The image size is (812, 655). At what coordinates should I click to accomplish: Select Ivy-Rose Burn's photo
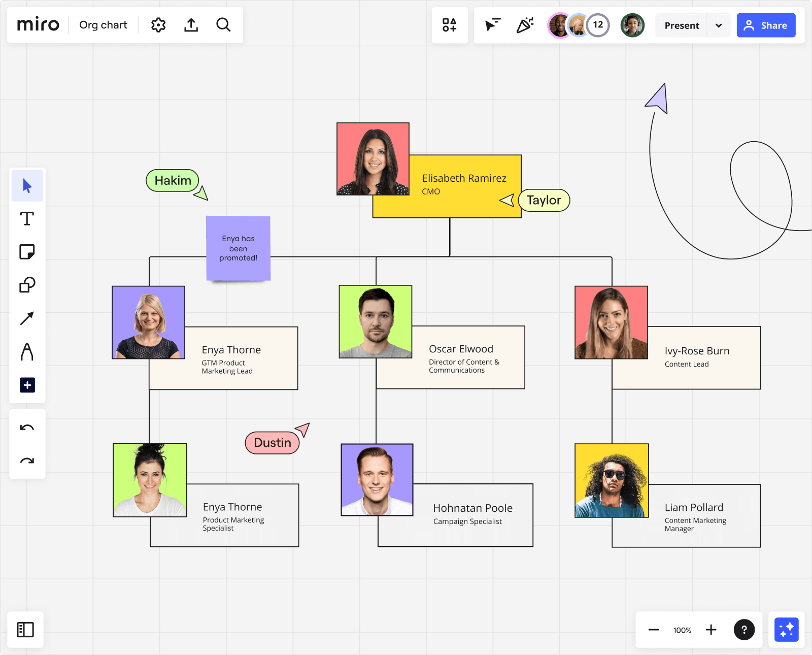point(611,322)
